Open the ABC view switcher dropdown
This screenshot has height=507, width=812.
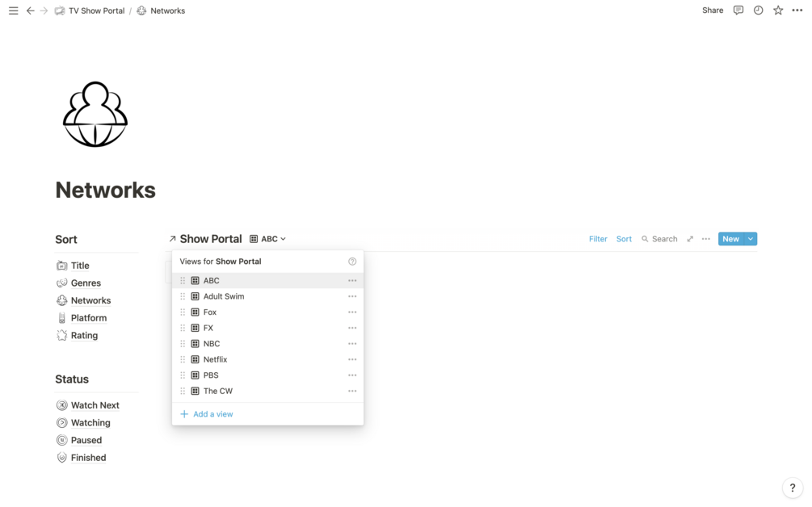[267, 239]
